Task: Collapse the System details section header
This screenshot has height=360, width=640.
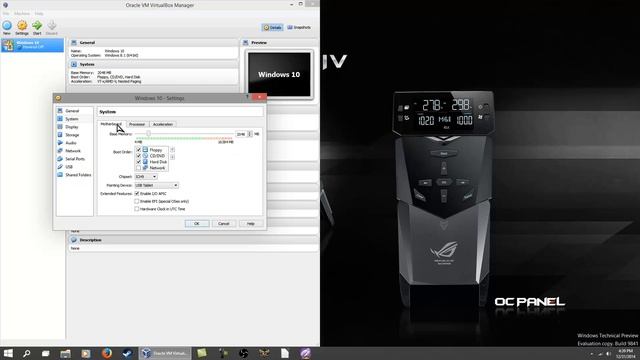Action: 153,64
